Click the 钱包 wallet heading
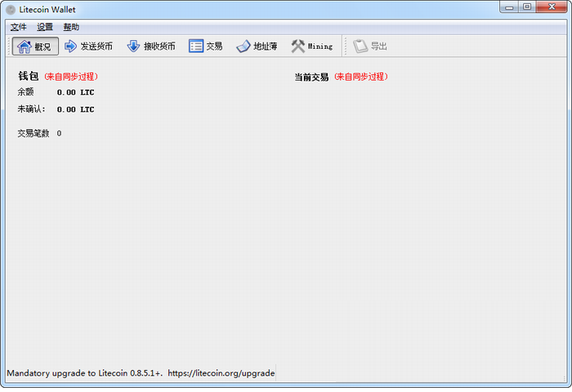 (29, 76)
